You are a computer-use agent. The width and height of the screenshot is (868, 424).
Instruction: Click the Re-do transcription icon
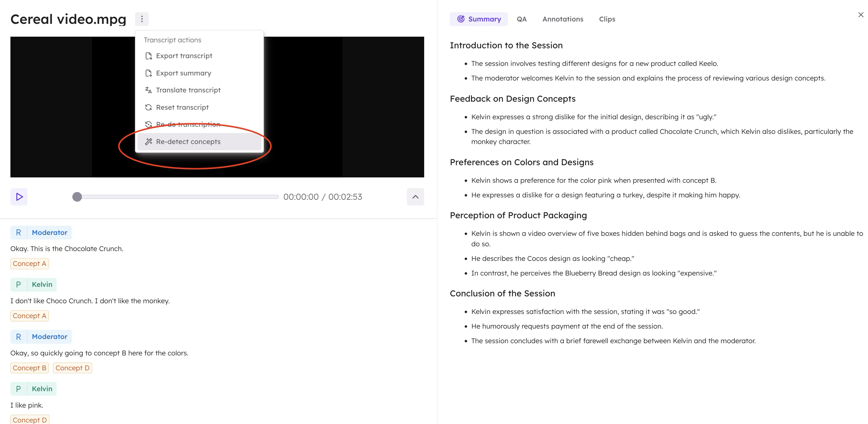click(x=148, y=124)
